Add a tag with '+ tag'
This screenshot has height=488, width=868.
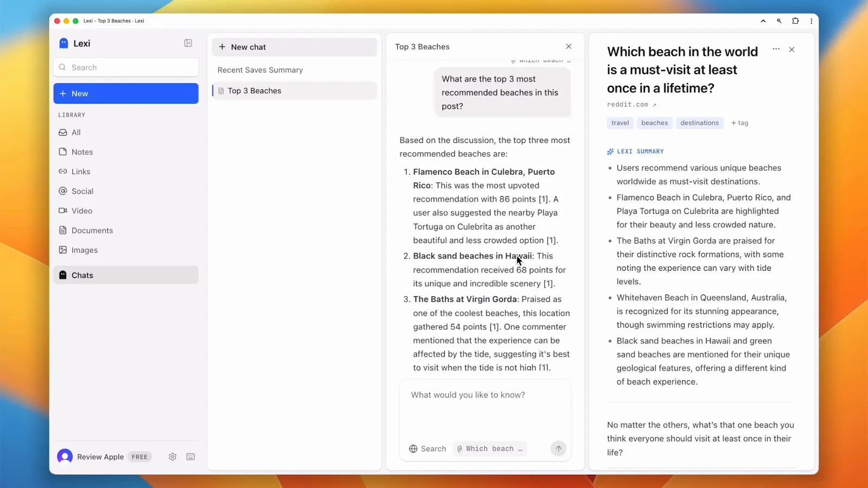click(739, 123)
